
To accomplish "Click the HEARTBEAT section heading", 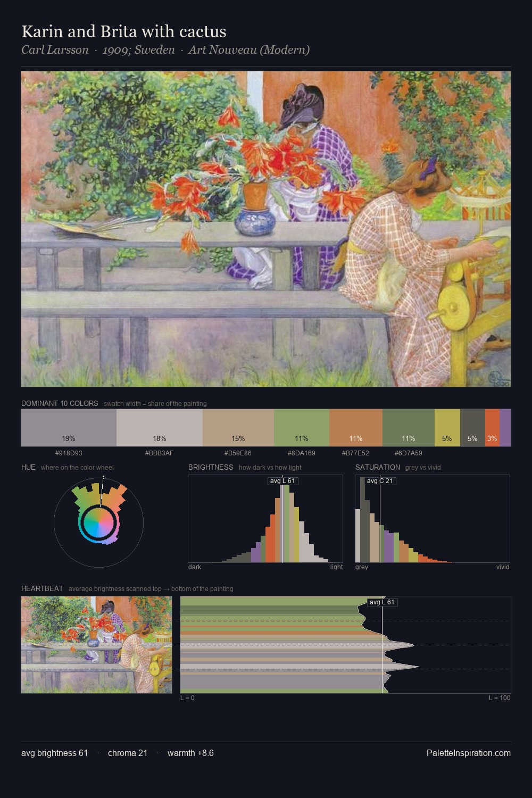I will pyautogui.click(x=42, y=588).
